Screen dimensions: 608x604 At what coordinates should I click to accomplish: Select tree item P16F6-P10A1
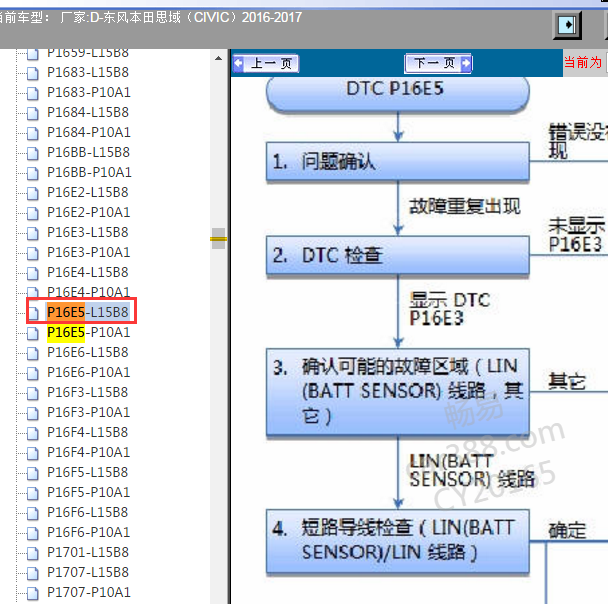[x=89, y=533]
